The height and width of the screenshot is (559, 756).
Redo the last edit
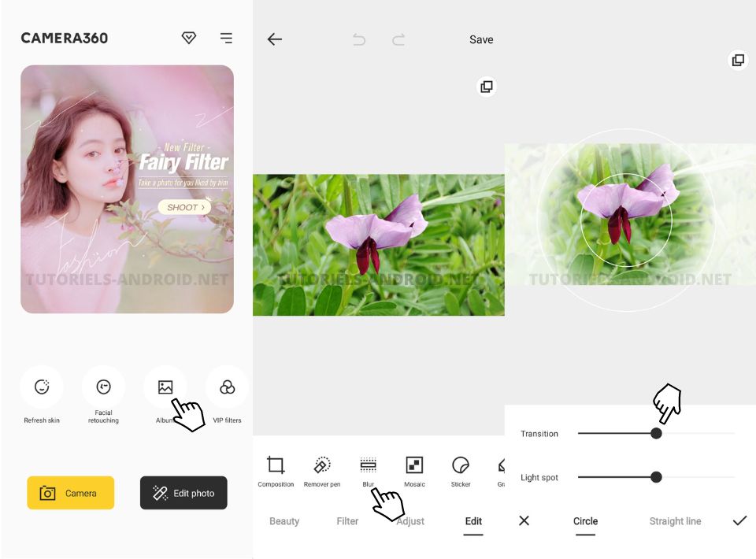coord(398,39)
